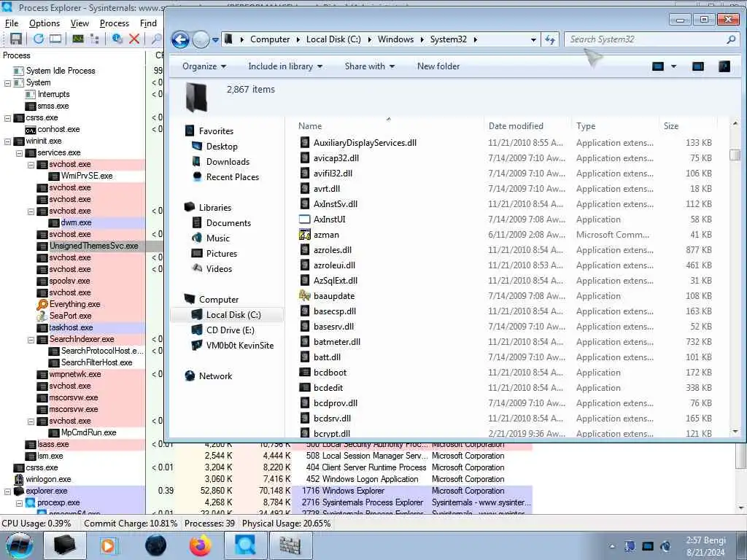Screen dimensions: 747x560
Task: Collapse the SearchIndexer.exe tree node
Action: [x=31, y=340]
